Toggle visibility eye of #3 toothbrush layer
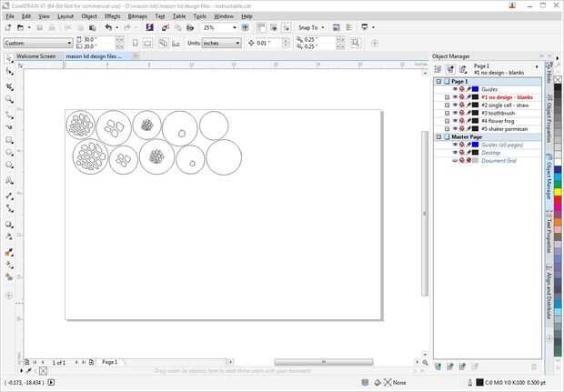This screenshot has width=564, height=392. point(455,113)
